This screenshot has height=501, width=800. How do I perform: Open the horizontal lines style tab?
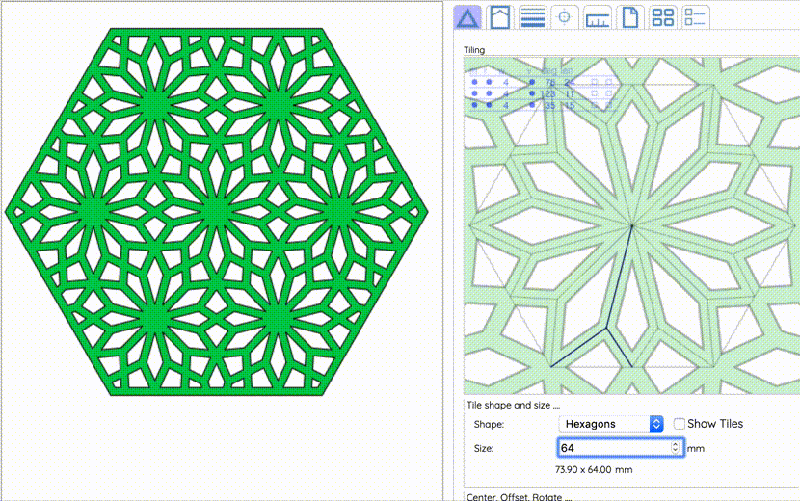pyautogui.click(x=532, y=18)
